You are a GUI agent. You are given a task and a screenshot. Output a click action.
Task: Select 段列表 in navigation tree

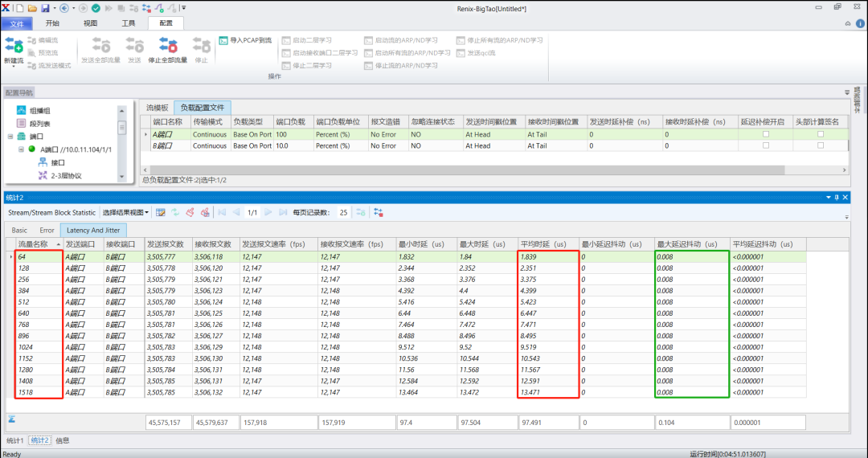pyautogui.click(x=33, y=124)
